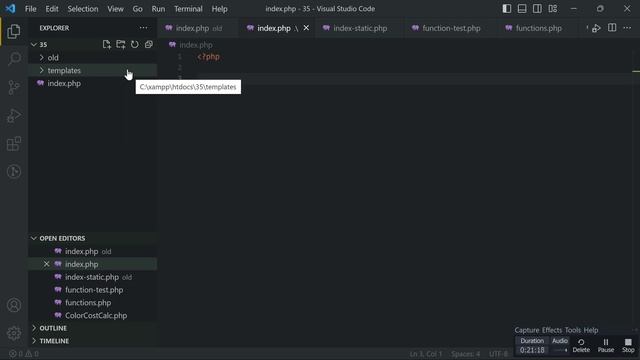This screenshot has height=360, width=640.
Task: Open editor more actions ellipsis
Action: (x=627, y=28)
